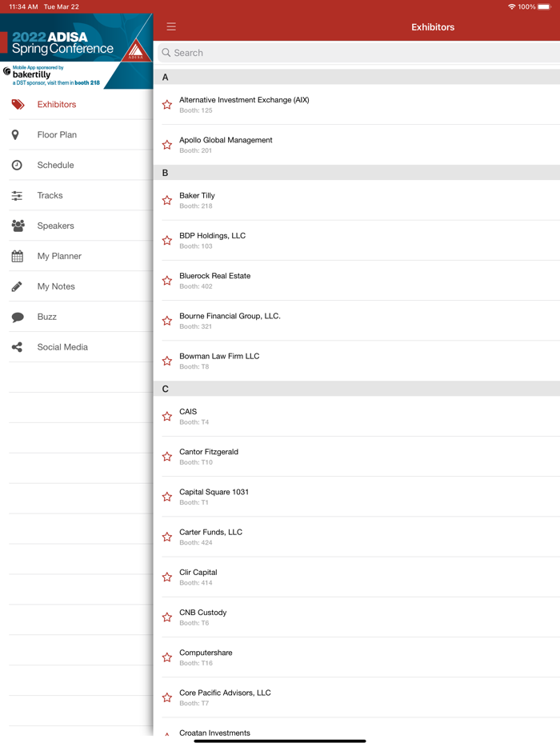The width and height of the screenshot is (560, 747).
Task: Open Core Pacific Advisors, LLC entry
Action: point(357,697)
